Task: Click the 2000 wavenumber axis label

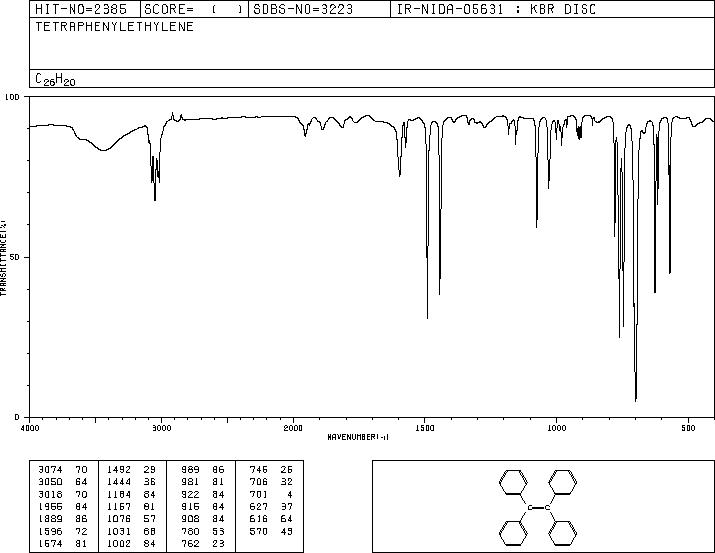Action: (293, 428)
